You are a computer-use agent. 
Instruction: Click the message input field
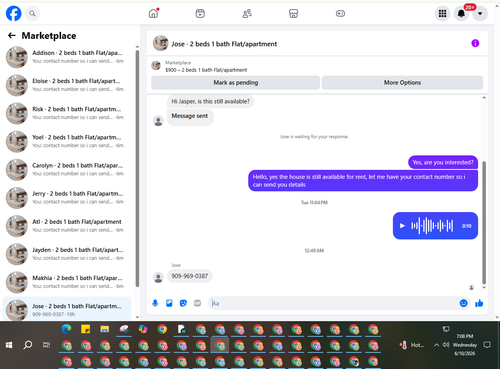(x=333, y=303)
